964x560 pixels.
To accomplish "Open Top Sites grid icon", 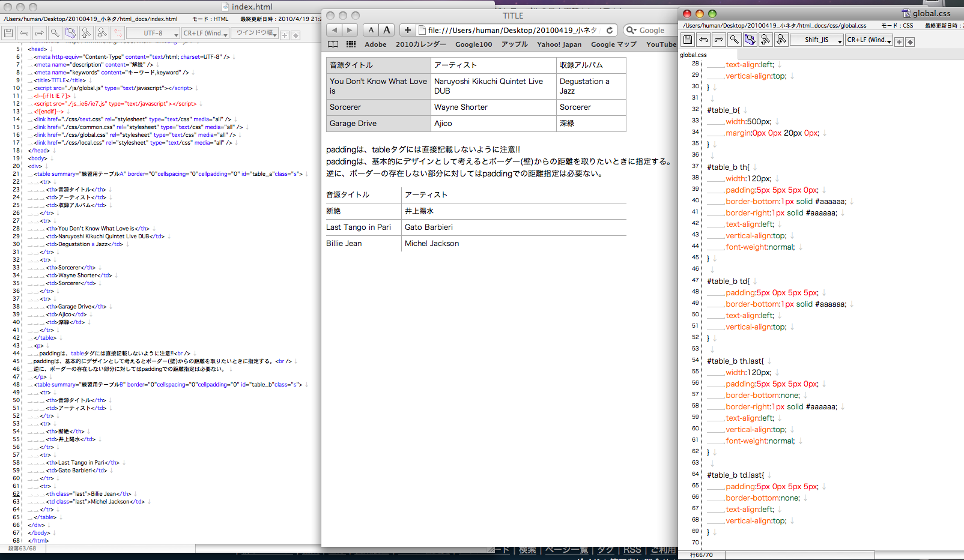I will pos(351,44).
